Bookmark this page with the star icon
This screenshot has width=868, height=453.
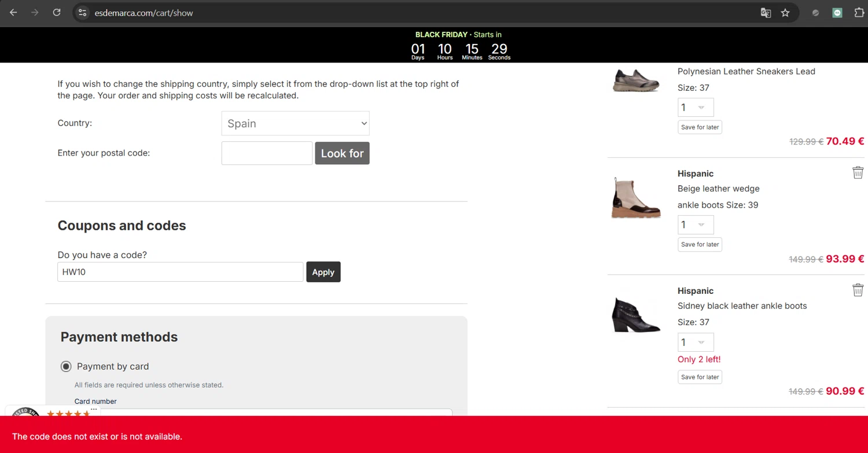click(785, 13)
